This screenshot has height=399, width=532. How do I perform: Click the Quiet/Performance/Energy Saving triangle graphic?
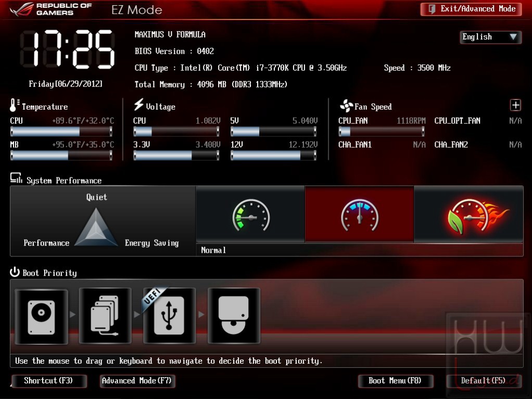[x=96, y=227]
